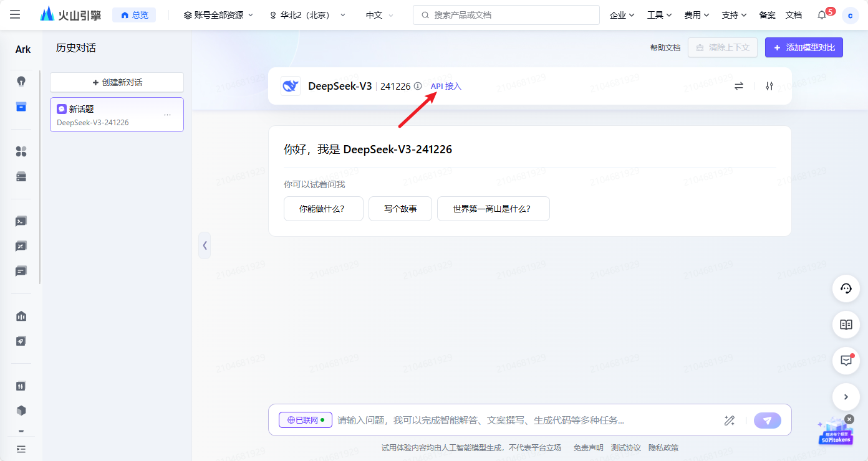Focus the 搜索产品或文档 search field
The height and width of the screenshot is (461, 868).
[506, 15]
